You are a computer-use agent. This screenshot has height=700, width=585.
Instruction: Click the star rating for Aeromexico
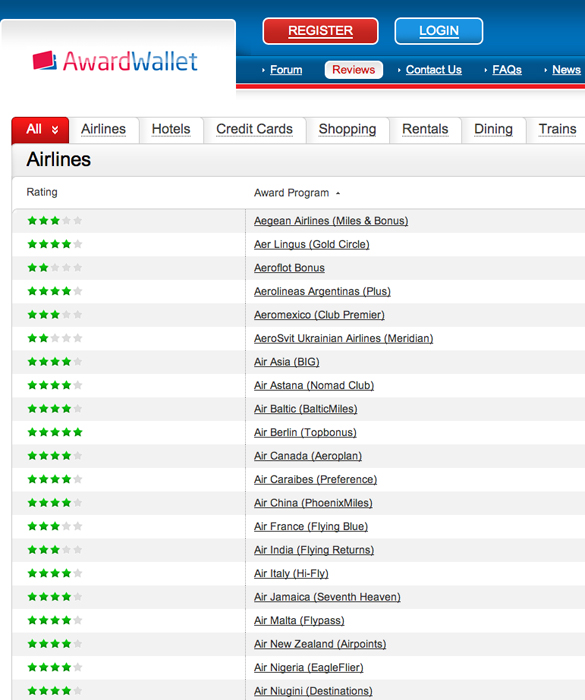coord(55,315)
